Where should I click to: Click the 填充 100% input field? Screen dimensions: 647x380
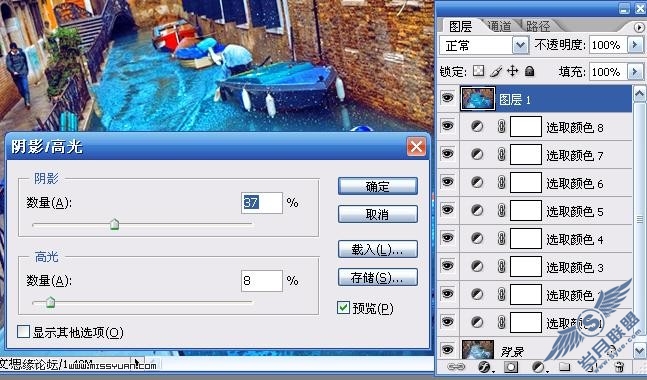(x=608, y=72)
